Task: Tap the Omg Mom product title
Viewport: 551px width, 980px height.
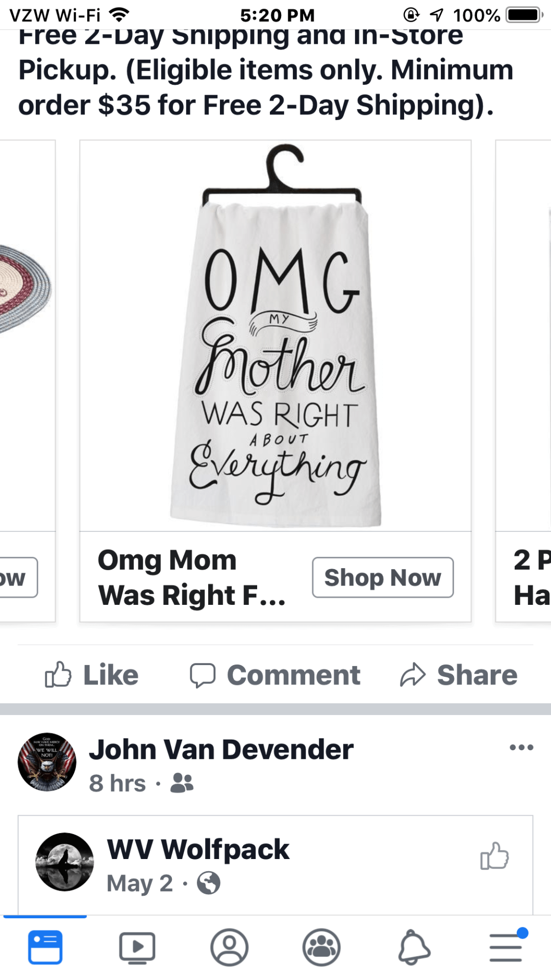Action: 192,577
